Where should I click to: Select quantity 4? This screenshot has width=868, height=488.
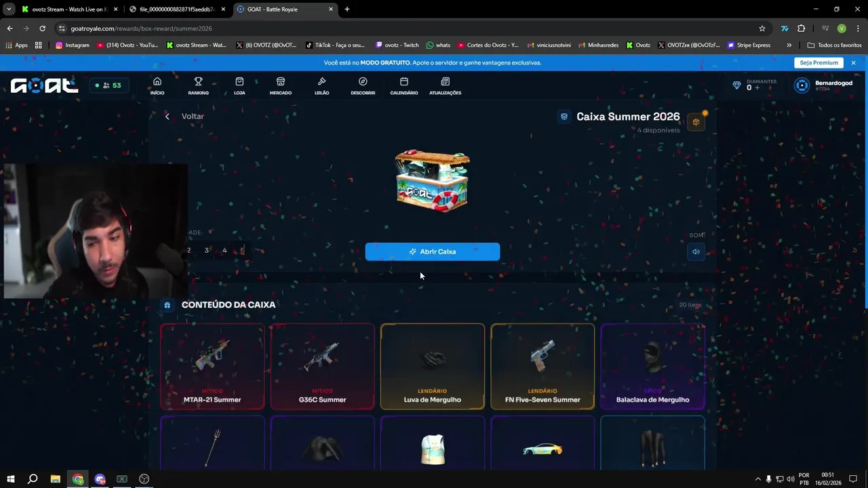pos(224,251)
